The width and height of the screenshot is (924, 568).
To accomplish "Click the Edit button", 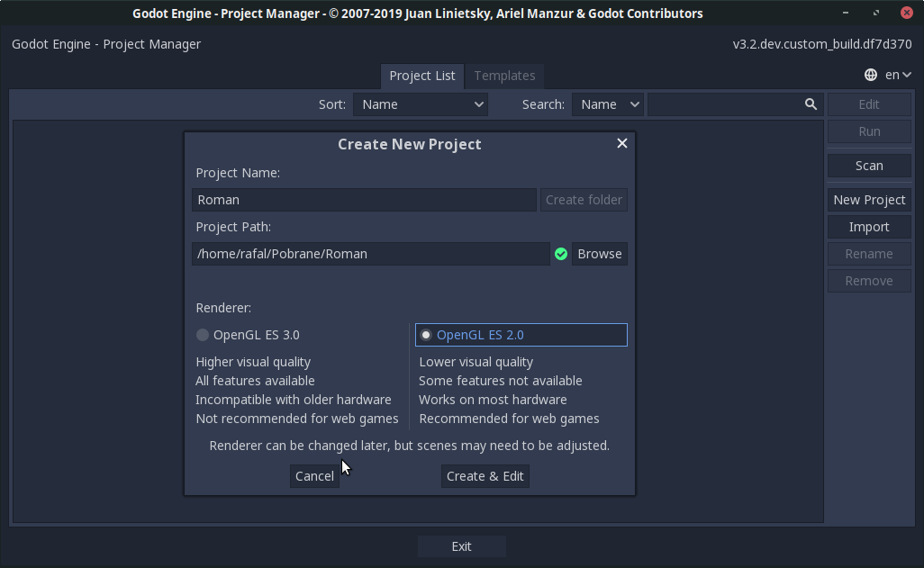I will coord(869,104).
